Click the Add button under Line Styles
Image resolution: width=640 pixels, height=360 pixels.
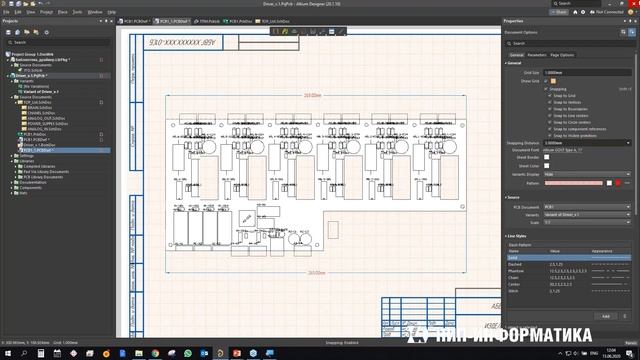coord(606,316)
